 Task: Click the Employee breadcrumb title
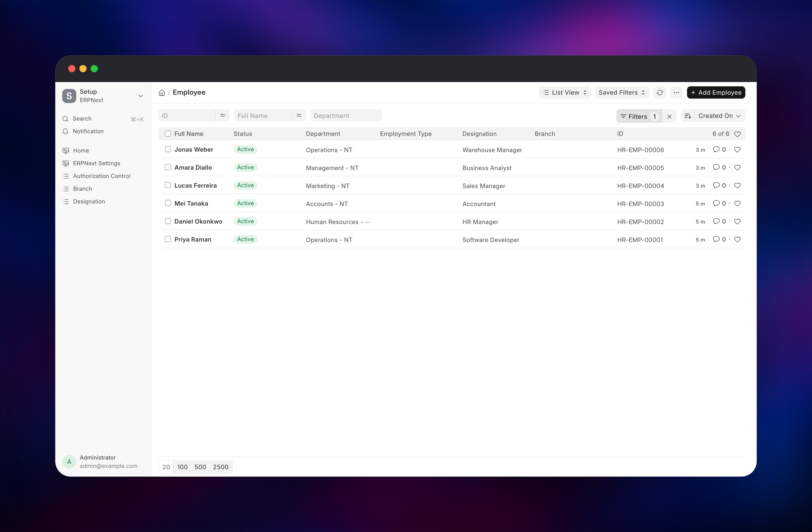(x=189, y=92)
